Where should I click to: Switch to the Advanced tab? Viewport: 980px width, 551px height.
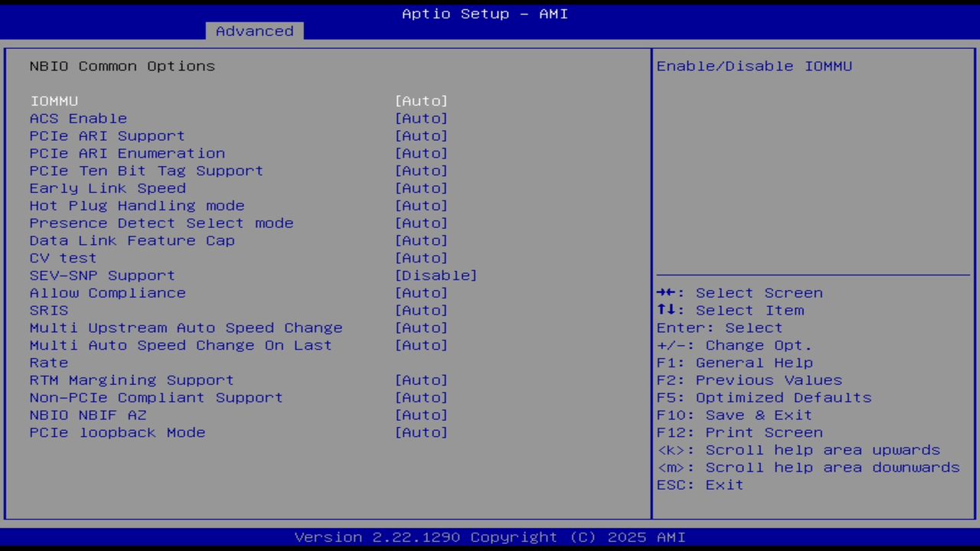(x=253, y=31)
